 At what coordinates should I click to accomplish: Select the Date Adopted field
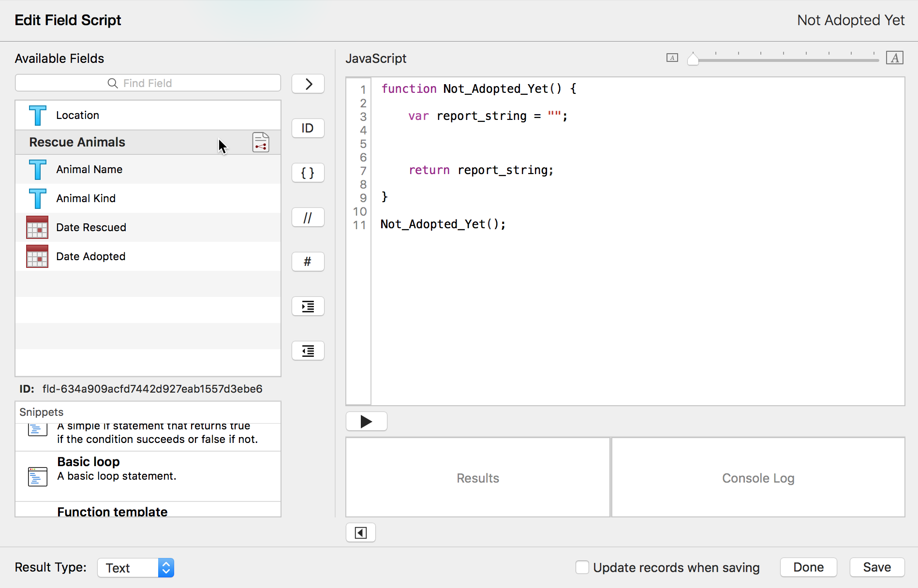pos(148,256)
